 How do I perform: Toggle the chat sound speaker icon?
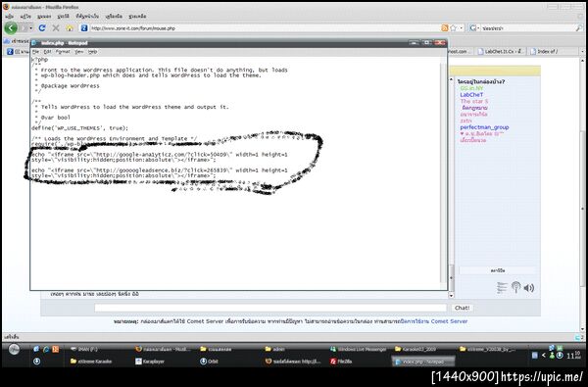529,288
